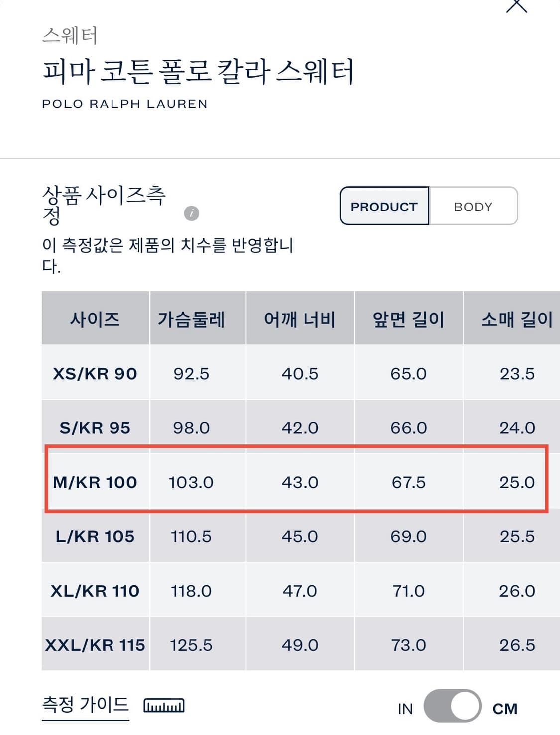Click the S/KR 95 size label
The image size is (560, 735).
click(x=96, y=427)
